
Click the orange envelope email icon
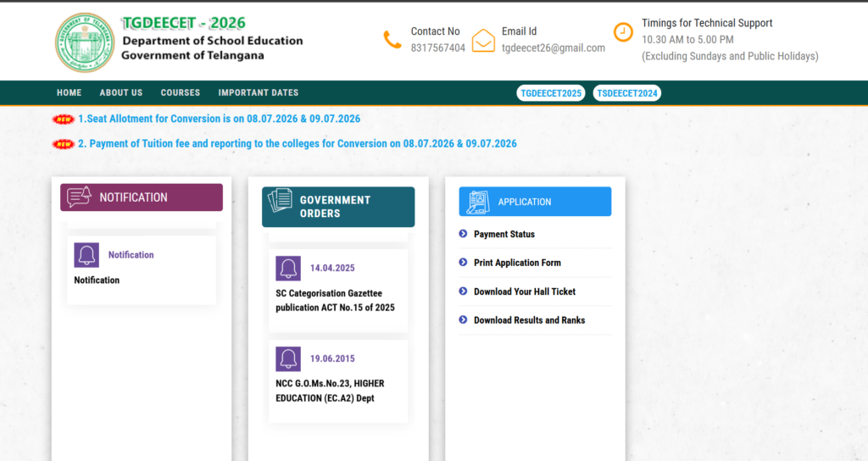[483, 41]
